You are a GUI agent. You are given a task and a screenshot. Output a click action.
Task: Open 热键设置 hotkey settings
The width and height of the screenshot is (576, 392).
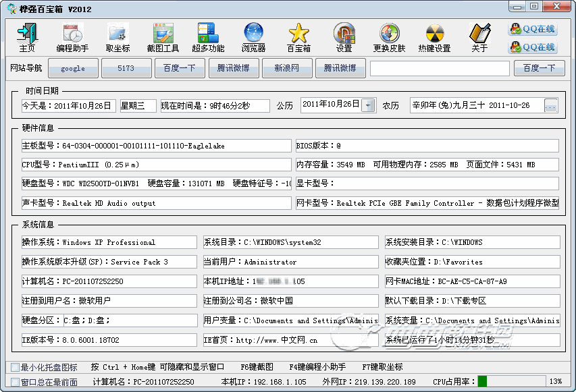435,37
